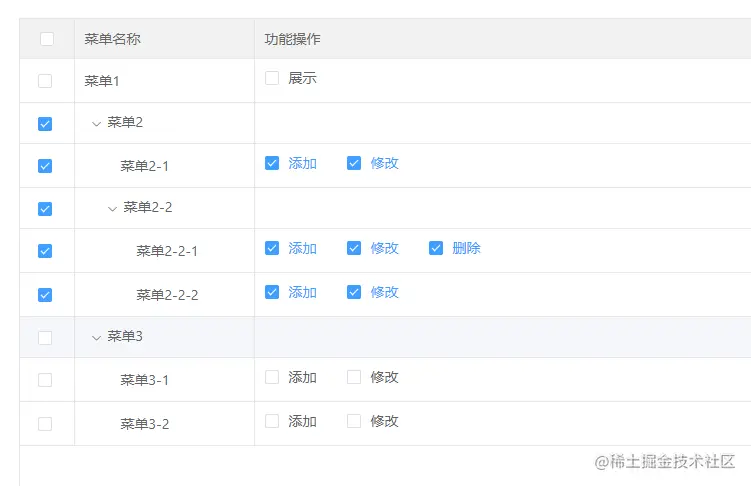This screenshot has width=751, height=486.
Task: Uncheck 修改 permission in 菜单2-2-2 row
Action: pyautogui.click(x=354, y=292)
